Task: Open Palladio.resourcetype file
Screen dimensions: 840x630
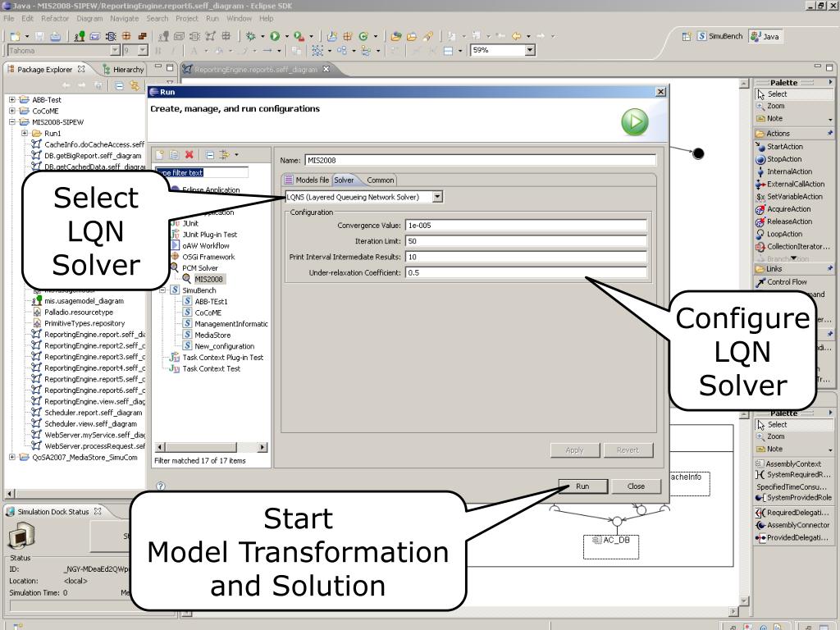Action: (x=79, y=313)
